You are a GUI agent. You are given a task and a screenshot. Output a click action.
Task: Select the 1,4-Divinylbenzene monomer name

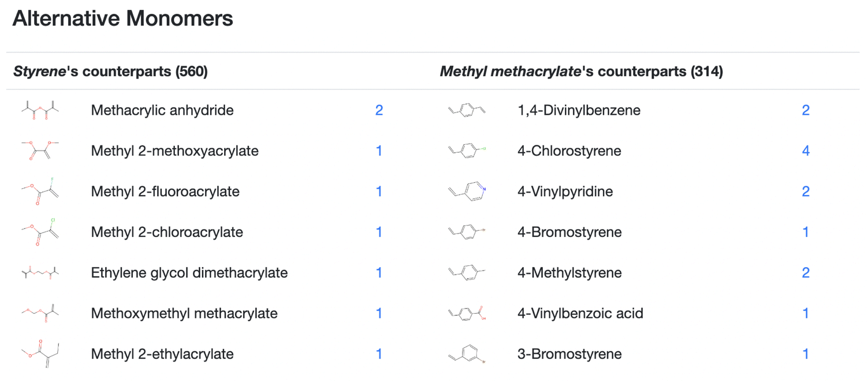[579, 110]
